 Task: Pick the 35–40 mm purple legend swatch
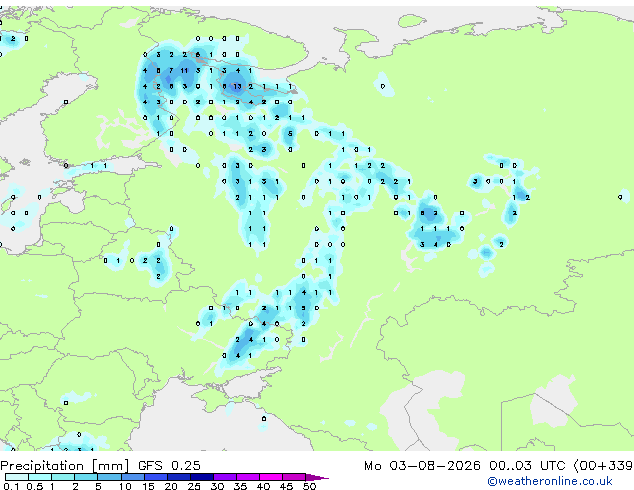coord(248,477)
